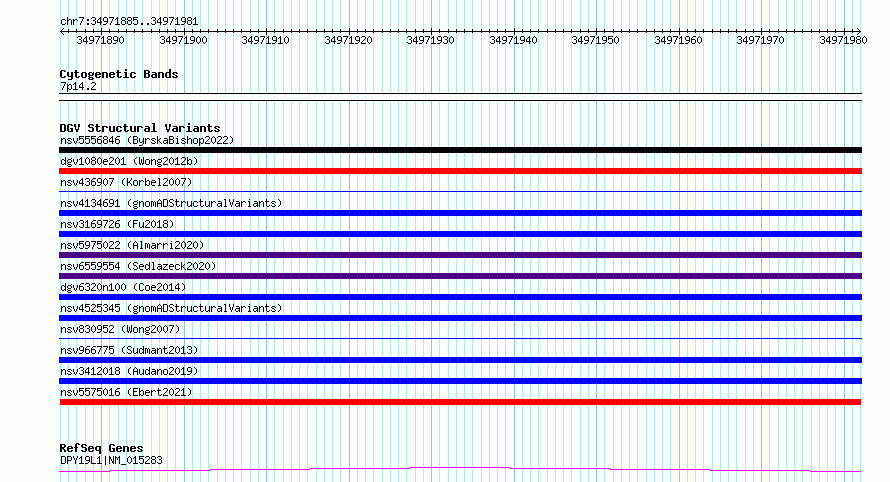Screen dimensions: 890x482
Task: Select the blue nsv3412018 variant bar
Action: tap(460, 381)
